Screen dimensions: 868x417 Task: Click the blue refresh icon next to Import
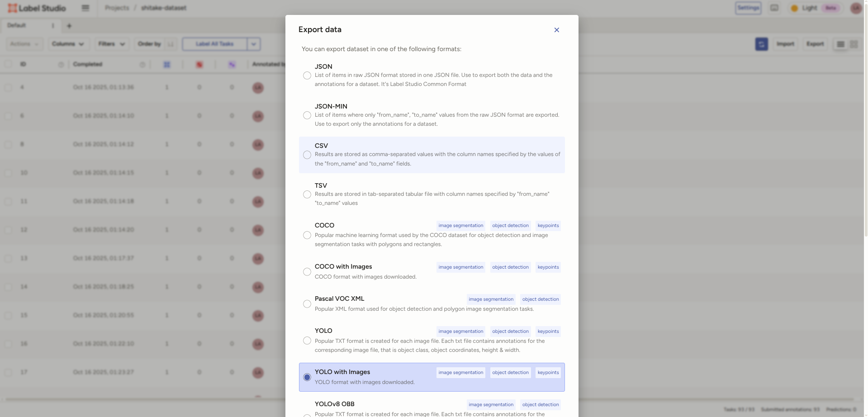(x=761, y=44)
